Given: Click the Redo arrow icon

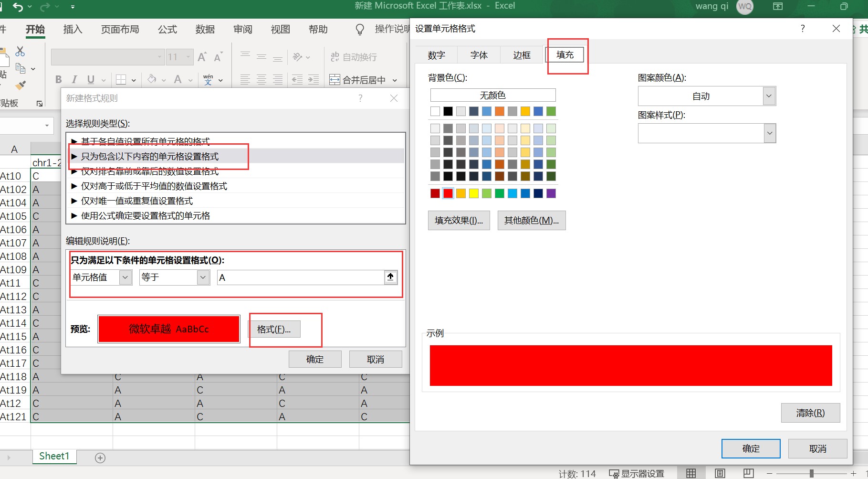Looking at the screenshot, I should pos(45,7).
